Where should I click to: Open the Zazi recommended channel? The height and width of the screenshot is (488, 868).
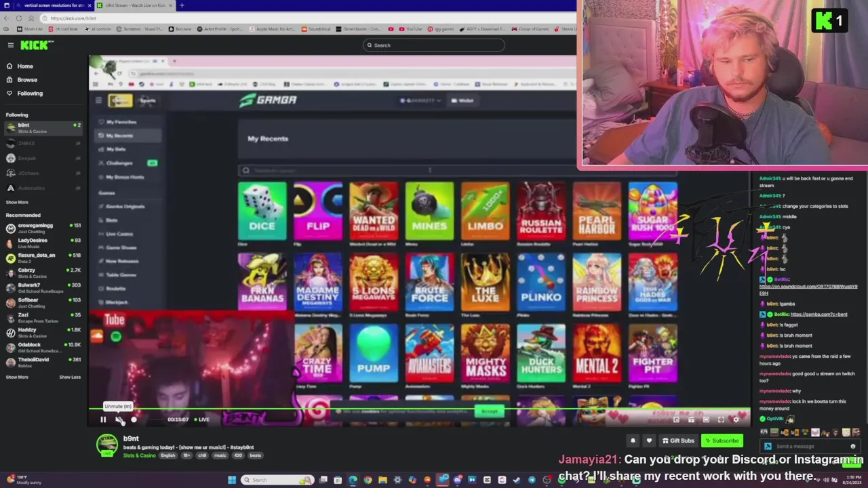(x=43, y=317)
